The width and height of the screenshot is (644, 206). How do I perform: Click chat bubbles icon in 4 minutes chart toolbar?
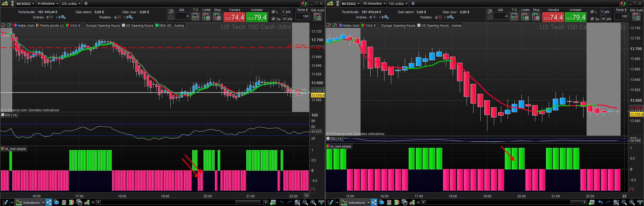(56, 202)
